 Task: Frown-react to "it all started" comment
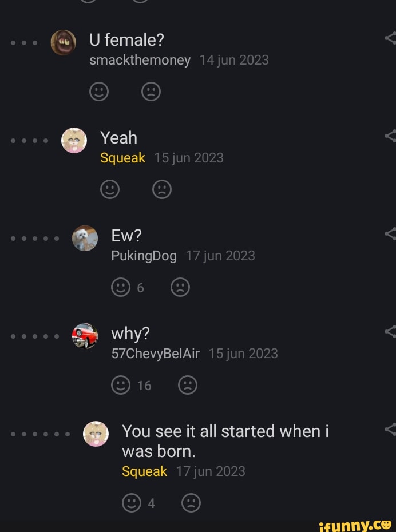(191, 503)
